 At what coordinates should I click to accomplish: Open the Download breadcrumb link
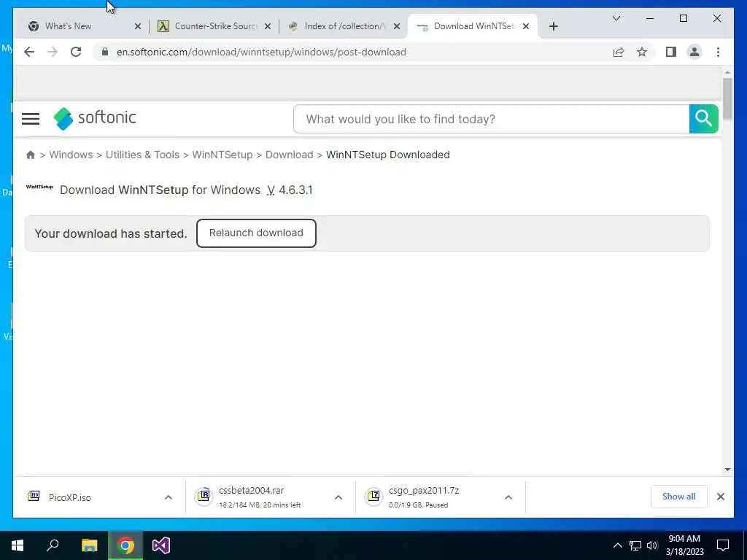(289, 155)
